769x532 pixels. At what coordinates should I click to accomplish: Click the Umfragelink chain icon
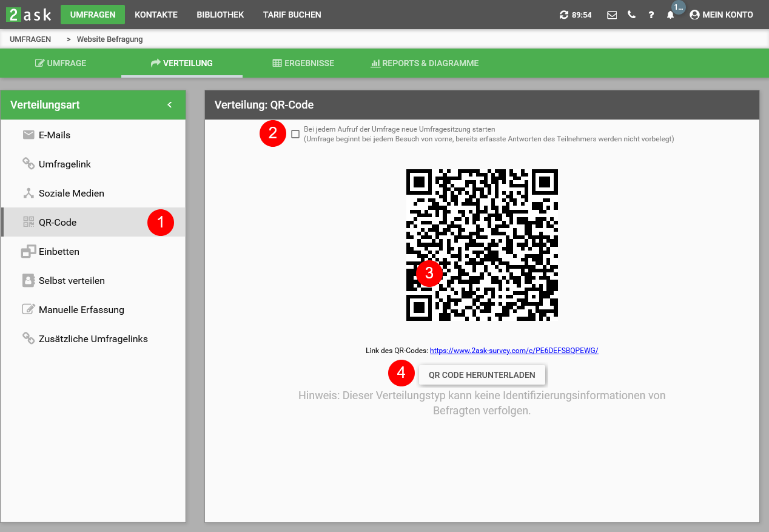pyautogui.click(x=29, y=164)
